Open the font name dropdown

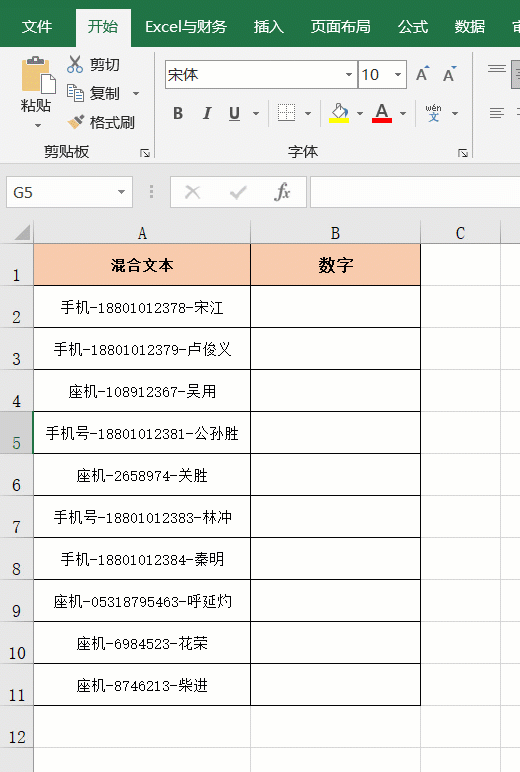pos(349,74)
